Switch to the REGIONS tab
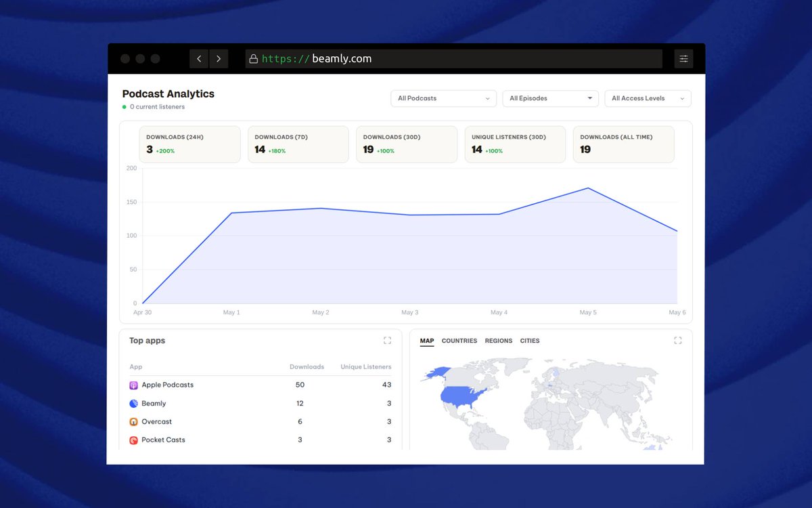This screenshot has width=812, height=508. click(499, 341)
